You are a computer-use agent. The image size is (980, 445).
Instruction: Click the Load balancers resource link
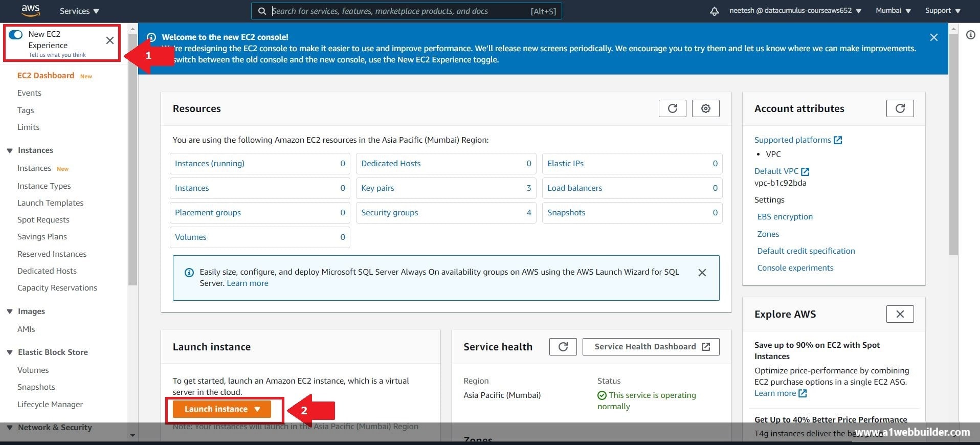coord(574,188)
